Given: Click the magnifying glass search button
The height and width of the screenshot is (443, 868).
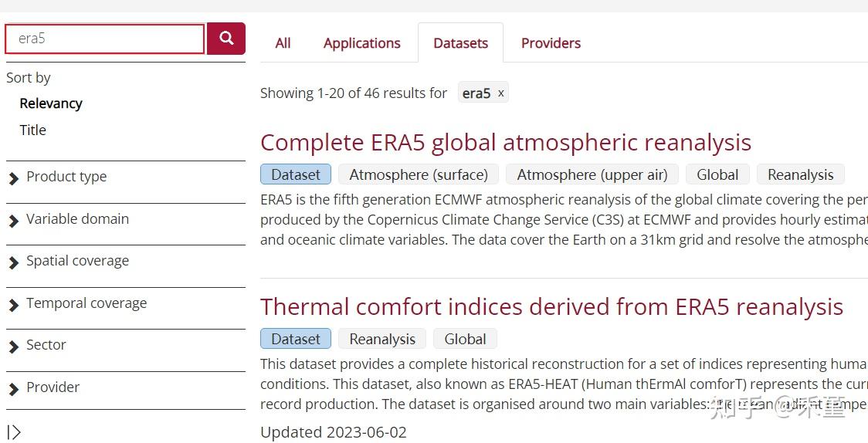Looking at the screenshot, I should pos(226,39).
